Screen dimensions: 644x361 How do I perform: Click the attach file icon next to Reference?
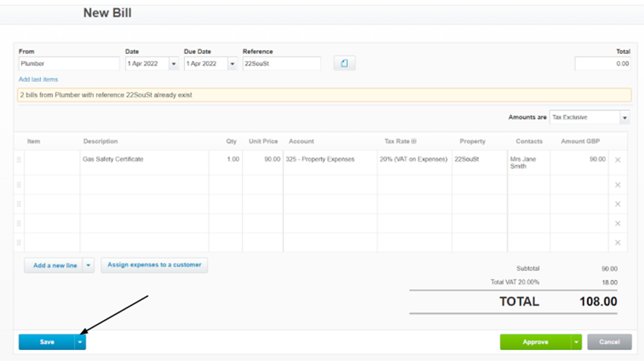pyautogui.click(x=344, y=64)
